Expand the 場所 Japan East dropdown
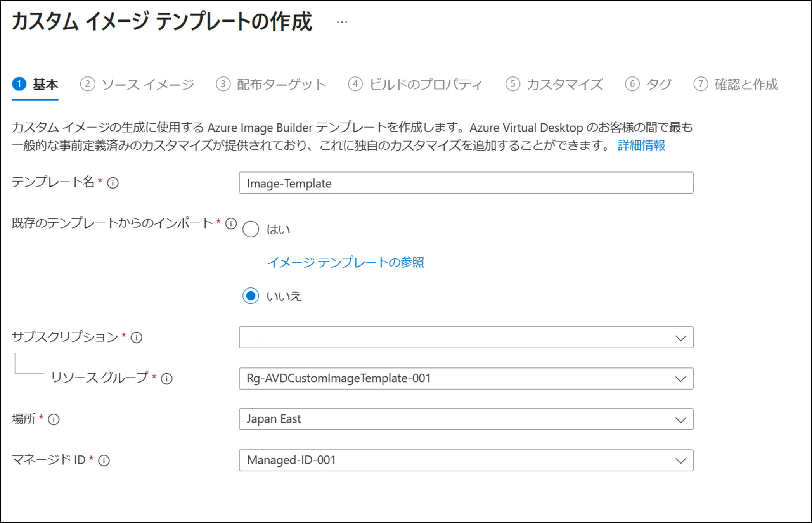The image size is (812, 523). coord(466,419)
